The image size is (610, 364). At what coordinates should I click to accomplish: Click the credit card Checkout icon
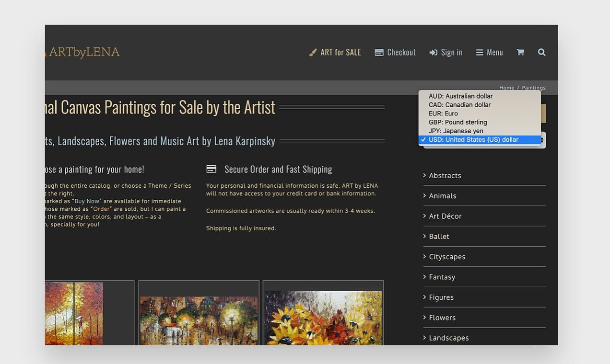(379, 52)
